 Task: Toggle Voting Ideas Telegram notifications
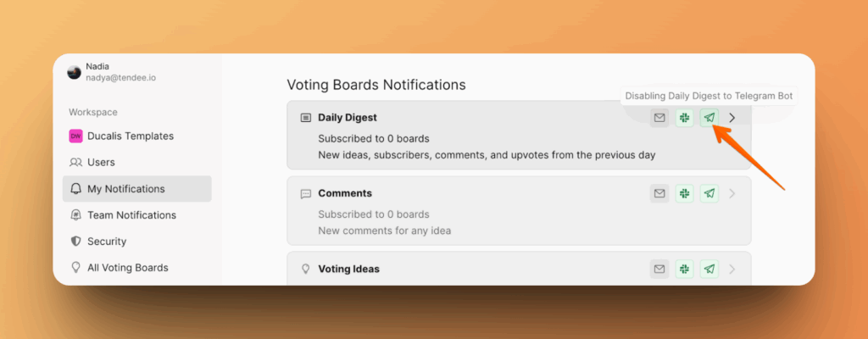709,269
